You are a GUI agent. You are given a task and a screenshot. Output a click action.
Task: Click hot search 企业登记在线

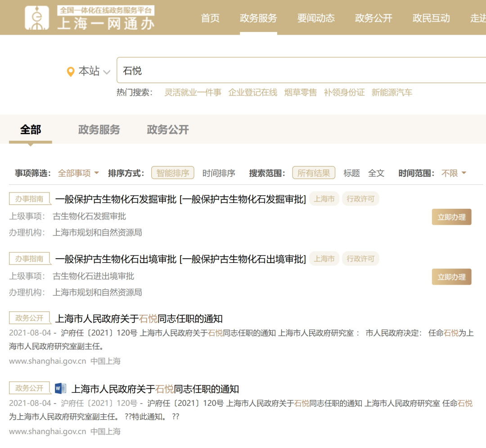[252, 92]
